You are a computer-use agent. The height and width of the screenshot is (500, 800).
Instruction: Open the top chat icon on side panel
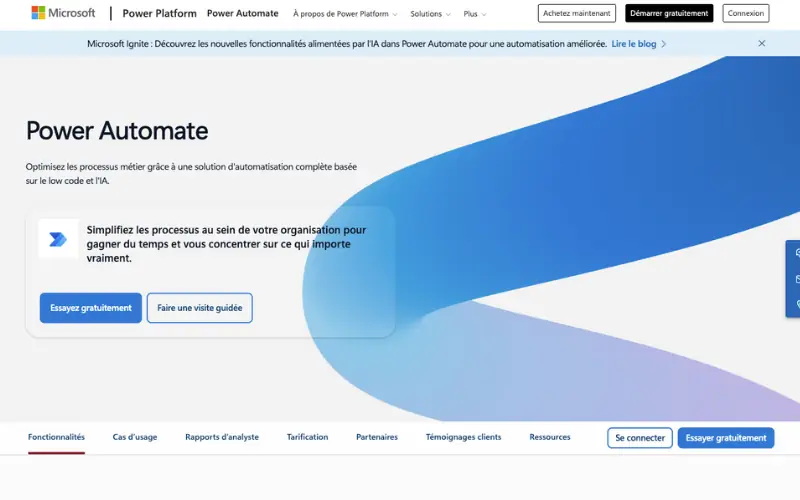pos(797,253)
